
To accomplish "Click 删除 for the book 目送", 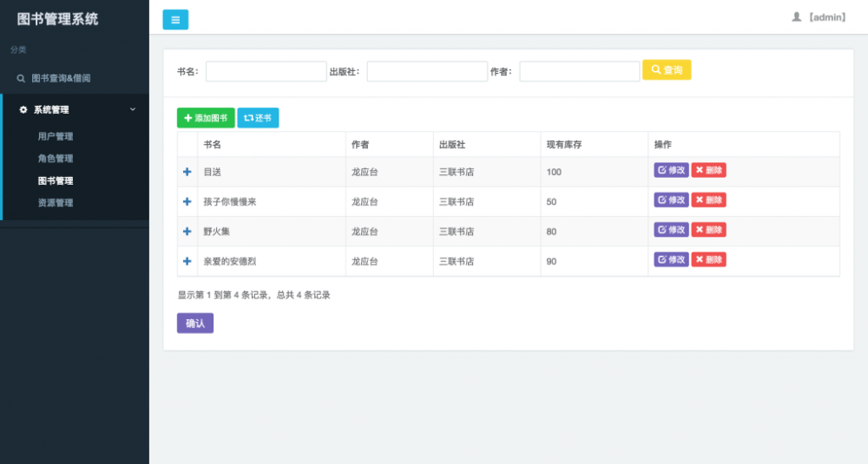I will click(708, 170).
